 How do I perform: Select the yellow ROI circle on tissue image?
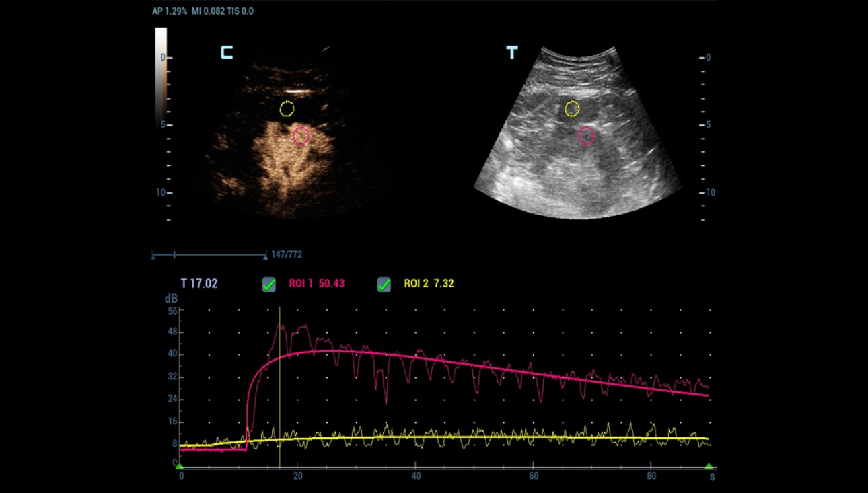pos(572,108)
